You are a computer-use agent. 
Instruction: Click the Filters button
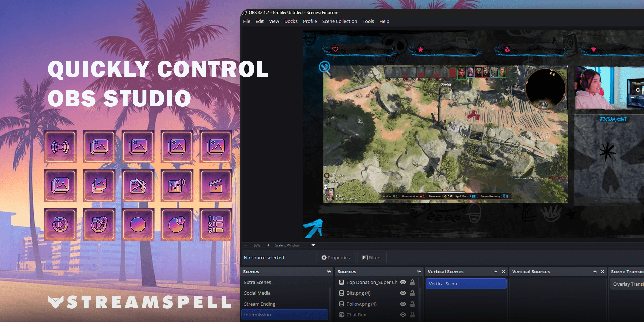pos(372,258)
